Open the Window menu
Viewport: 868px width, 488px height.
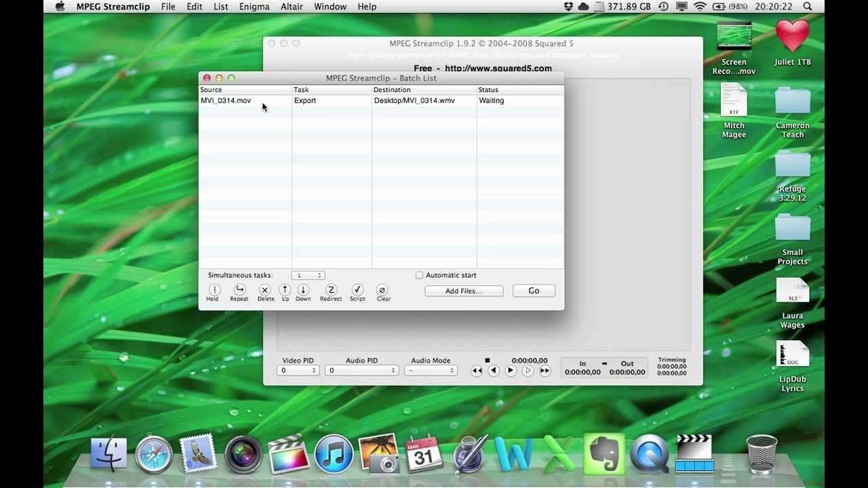pyautogui.click(x=330, y=6)
